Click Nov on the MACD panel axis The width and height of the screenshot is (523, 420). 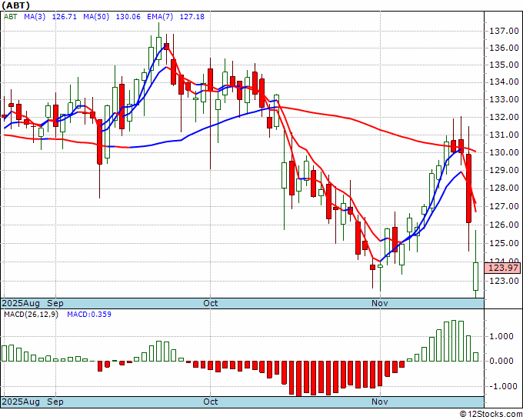(380, 402)
